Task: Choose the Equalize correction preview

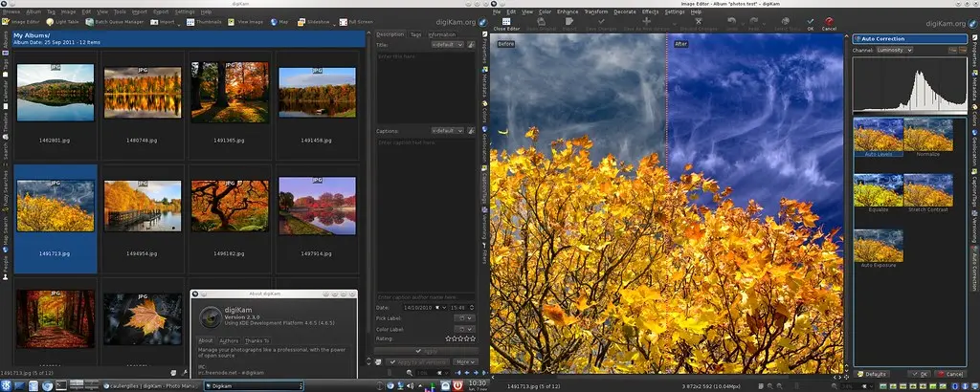Action: point(878,189)
